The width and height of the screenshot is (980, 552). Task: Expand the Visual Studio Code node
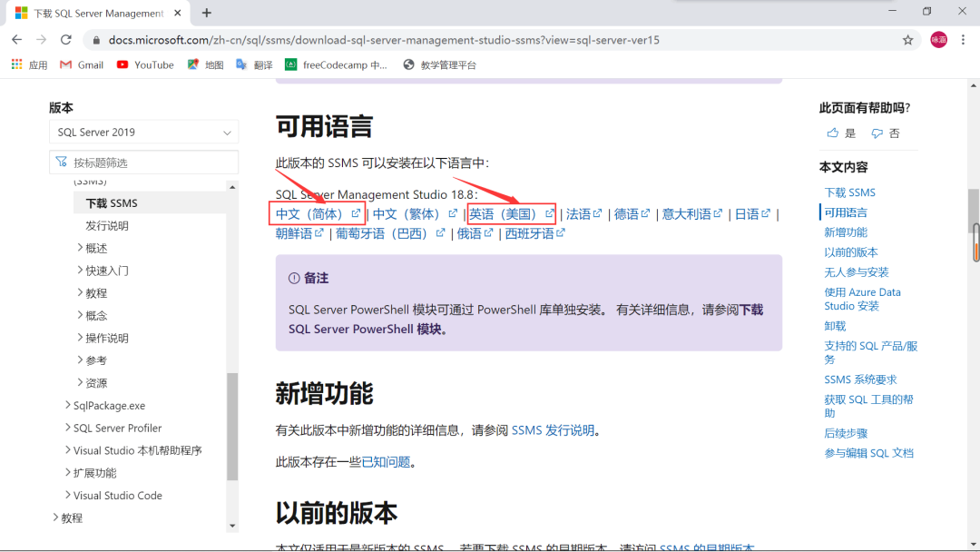pyautogui.click(x=67, y=495)
